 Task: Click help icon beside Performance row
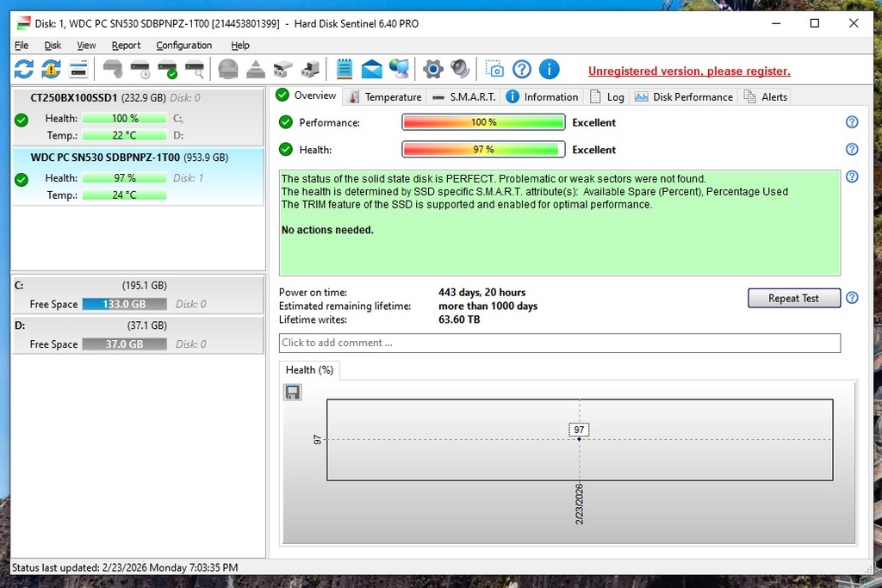(852, 122)
